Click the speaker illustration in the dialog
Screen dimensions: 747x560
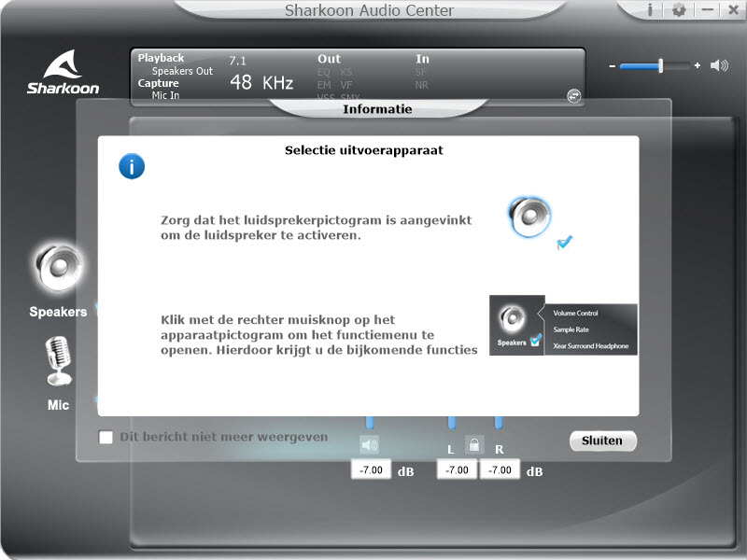coord(529,217)
